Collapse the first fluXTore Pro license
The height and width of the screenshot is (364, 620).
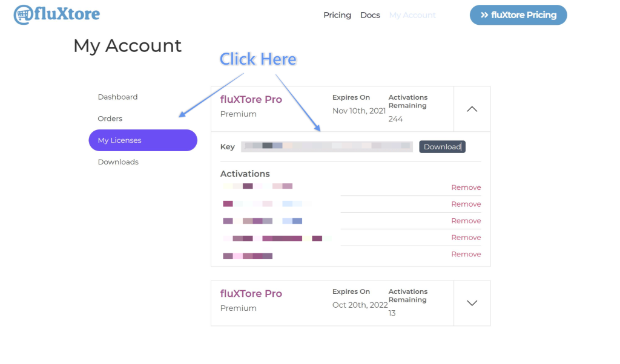coord(472,109)
